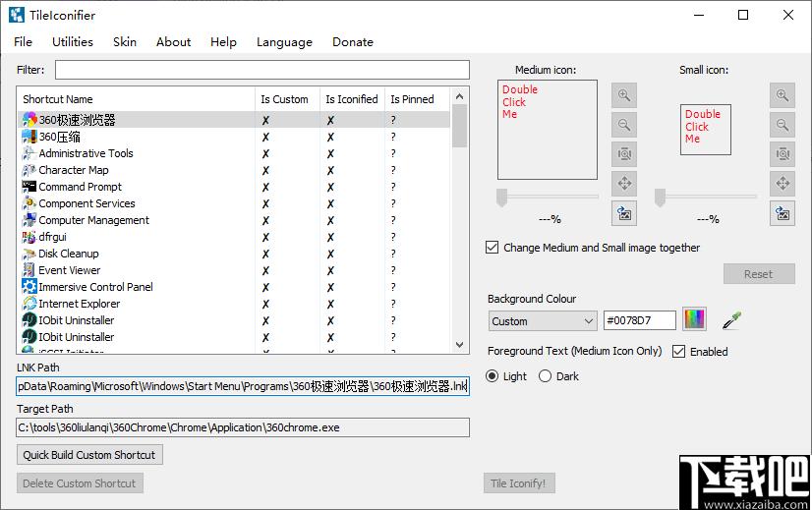Click into the Filter text field
This screenshot has width=812, height=510.
261,70
